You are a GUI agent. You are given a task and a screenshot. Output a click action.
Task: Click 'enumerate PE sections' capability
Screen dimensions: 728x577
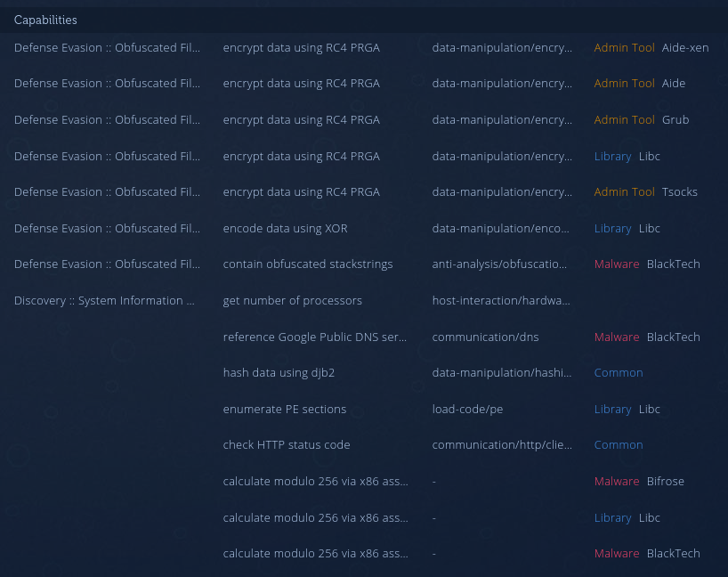tap(284, 409)
